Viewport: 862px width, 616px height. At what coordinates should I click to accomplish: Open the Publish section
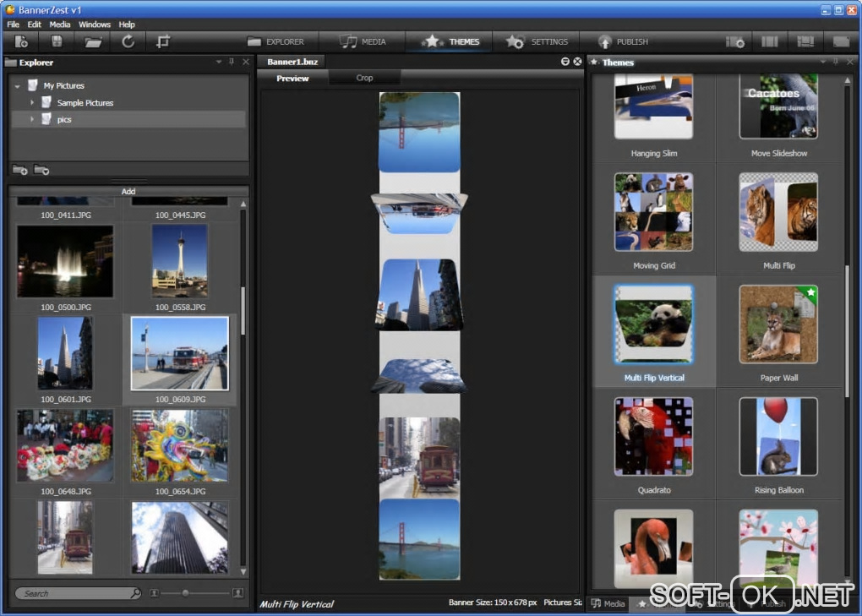point(623,41)
